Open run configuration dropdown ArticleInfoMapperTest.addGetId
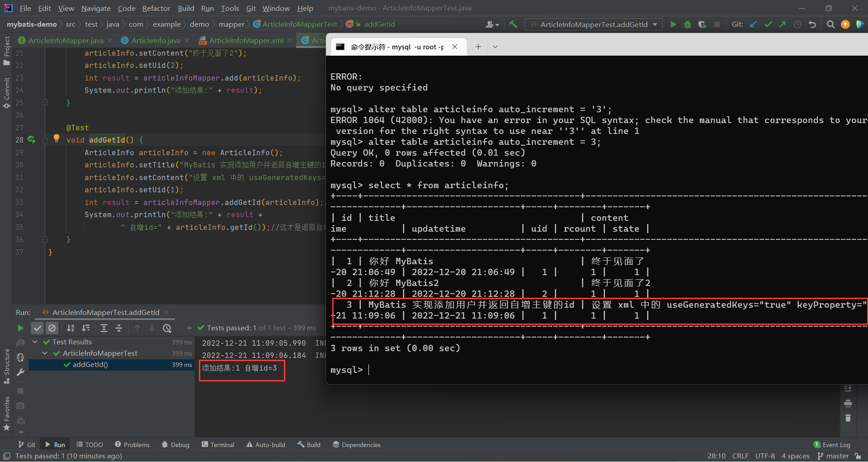868x462 pixels. [x=594, y=24]
